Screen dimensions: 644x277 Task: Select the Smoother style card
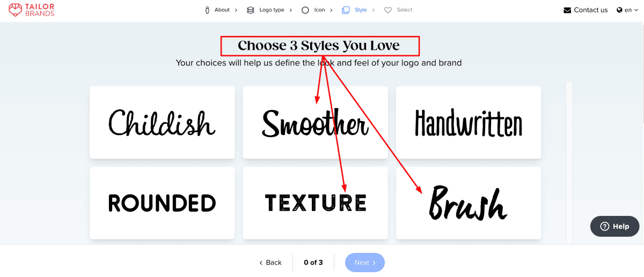pos(315,122)
